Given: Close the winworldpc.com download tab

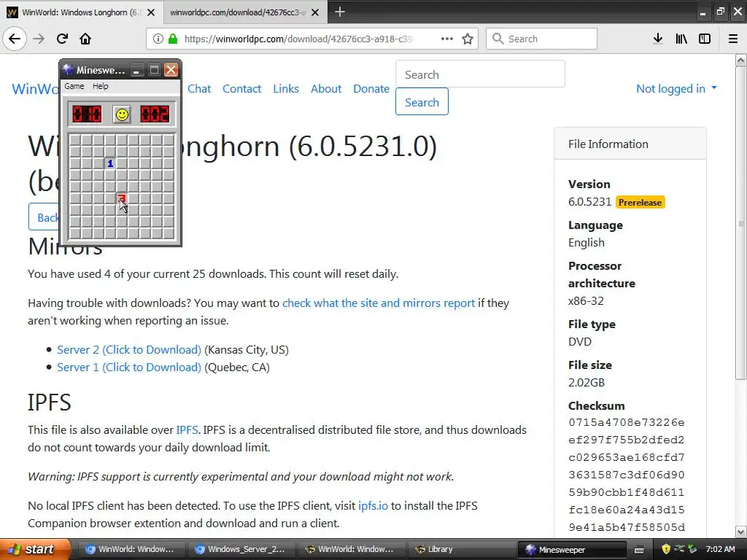Looking at the screenshot, I should 315,12.
